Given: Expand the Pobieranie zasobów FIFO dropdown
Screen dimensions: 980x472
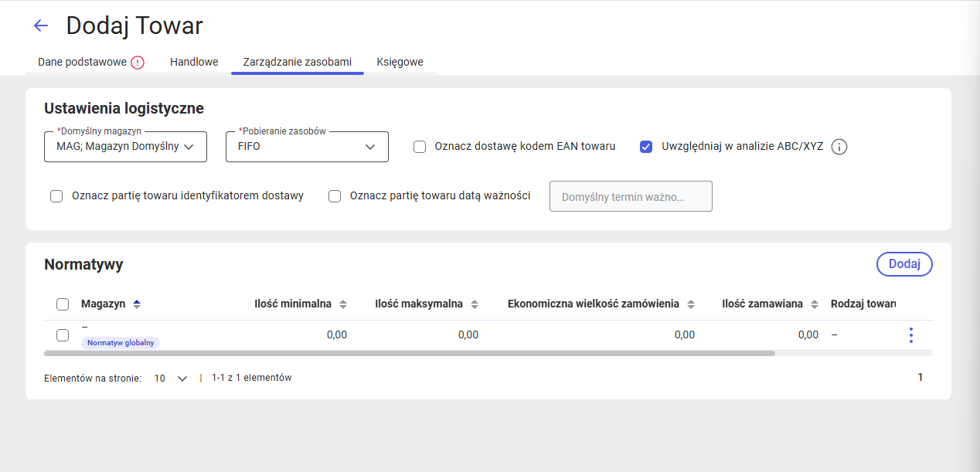Looking at the screenshot, I should coord(307,147).
